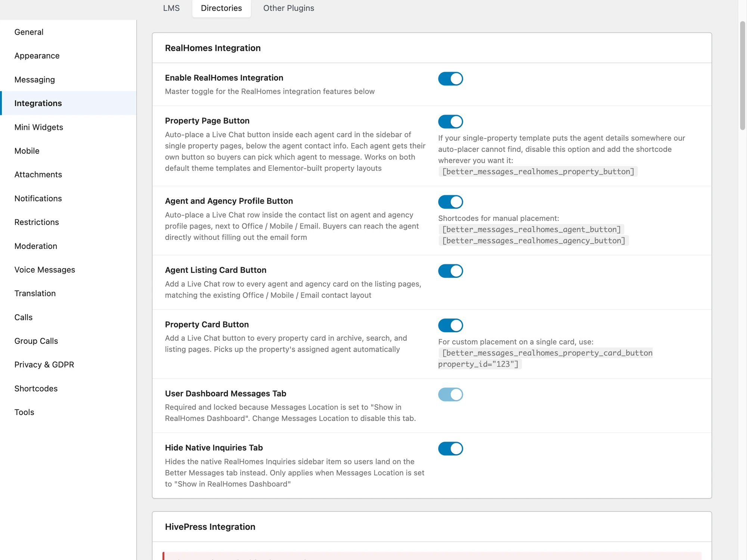Select the Directories tab

pos(221,8)
